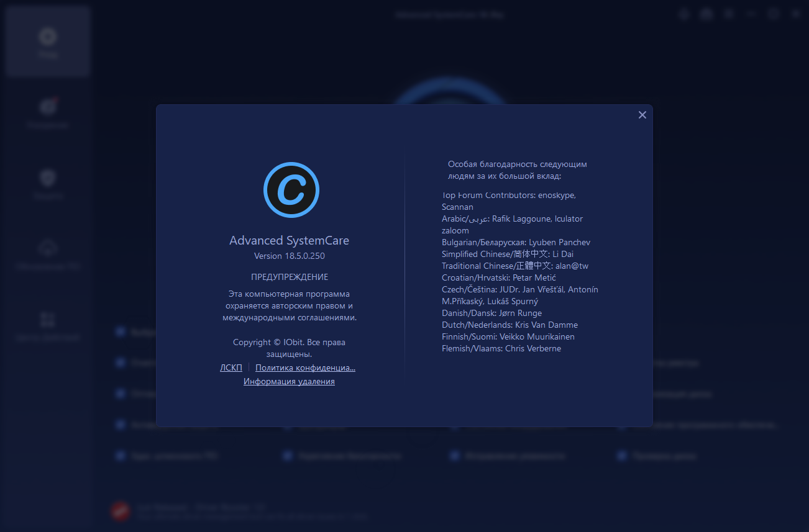Click the Advanced SystemCare product name text
Viewport: 809px width, 532px height.
290,240
